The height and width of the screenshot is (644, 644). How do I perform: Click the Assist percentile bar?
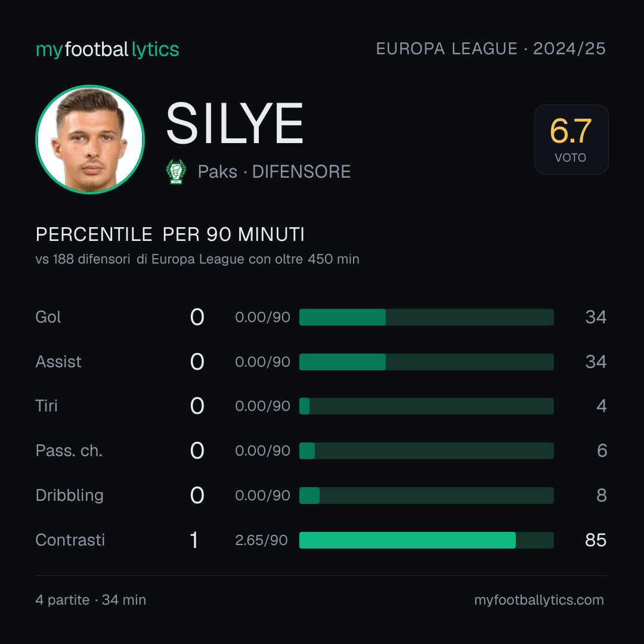tap(426, 362)
